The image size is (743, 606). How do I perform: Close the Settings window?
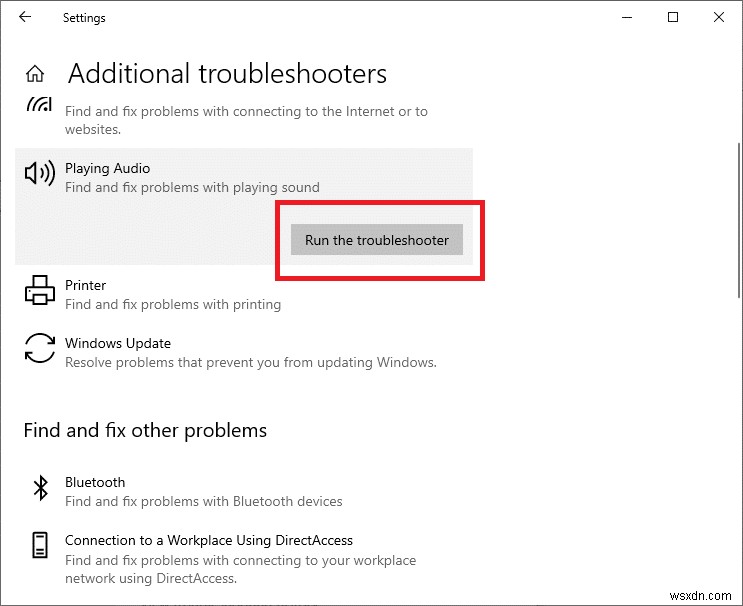click(x=719, y=18)
